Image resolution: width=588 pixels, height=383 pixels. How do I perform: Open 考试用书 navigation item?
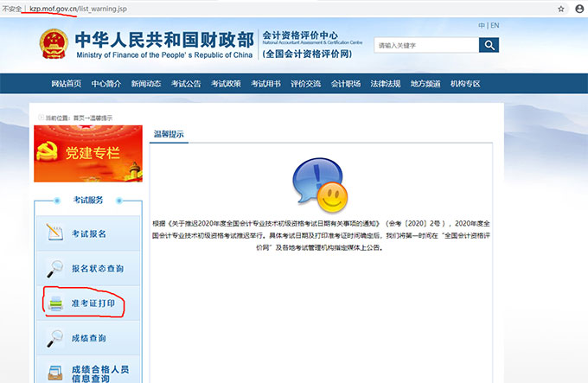click(x=265, y=84)
